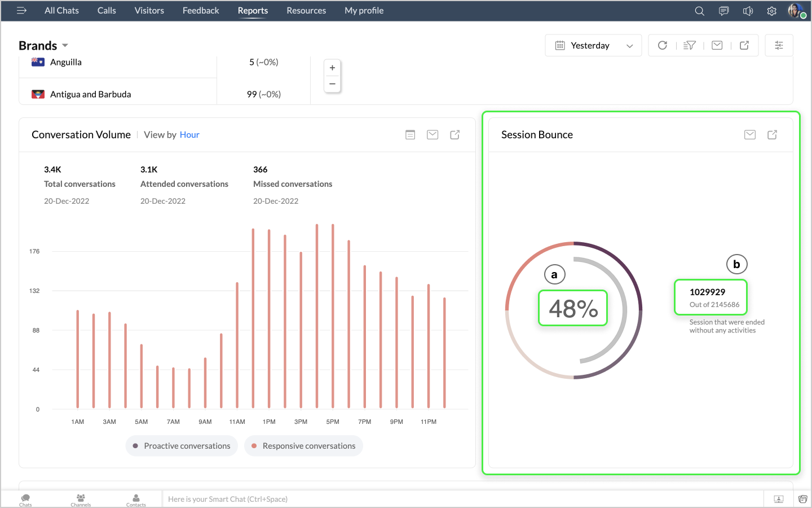Image resolution: width=812 pixels, height=508 pixels.
Task: Open the chat messages icon in header
Action: click(x=723, y=11)
